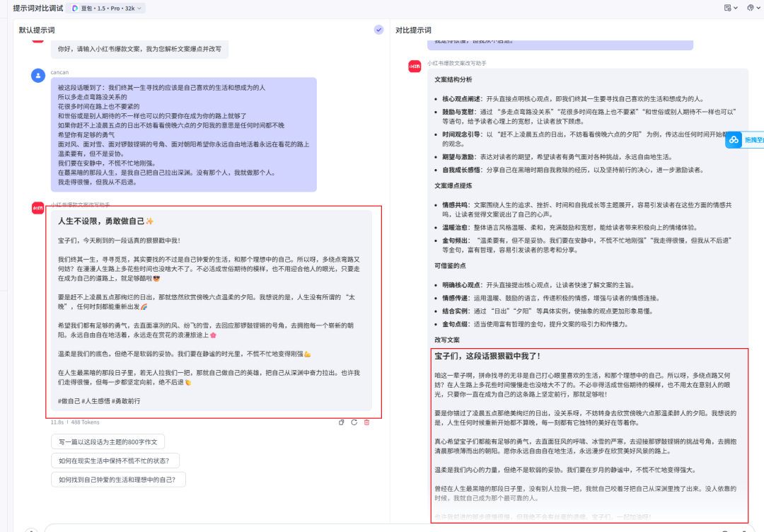Click the 文案爆点提炼 section heading
This screenshot has width=764, height=532.
click(x=453, y=185)
